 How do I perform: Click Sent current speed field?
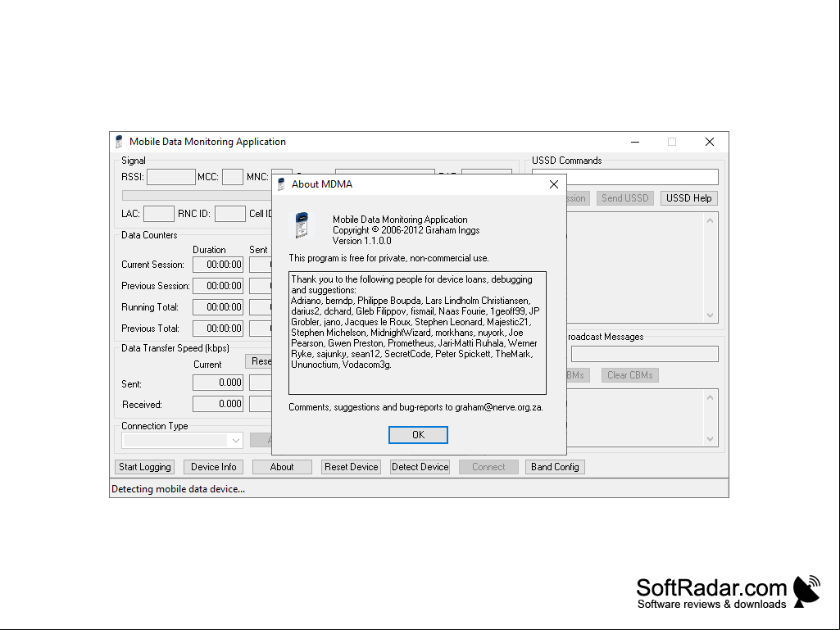(218, 383)
